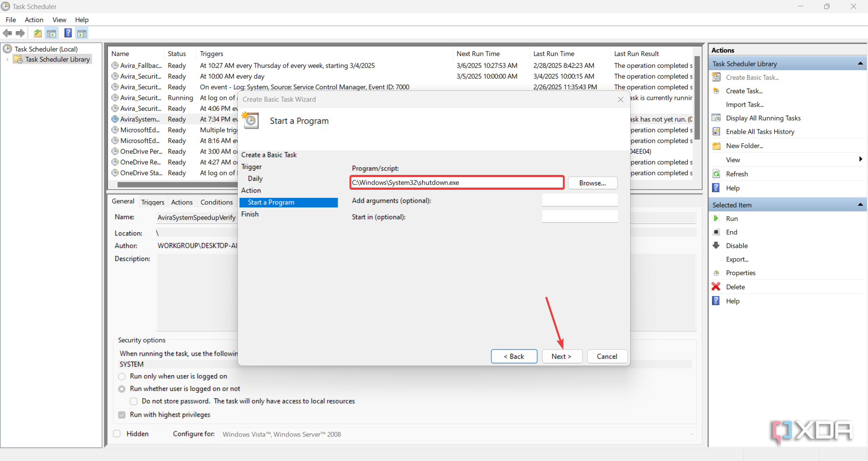The height and width of the screenshot is (461, 868).
Task: Click the Show/Hide Action Pane toolbar icon
Action: pyautogui.click(x=82, y=33)
